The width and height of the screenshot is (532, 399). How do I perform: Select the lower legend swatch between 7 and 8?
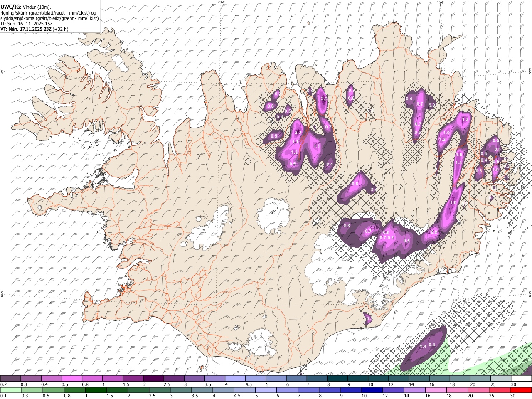[308, 390]
